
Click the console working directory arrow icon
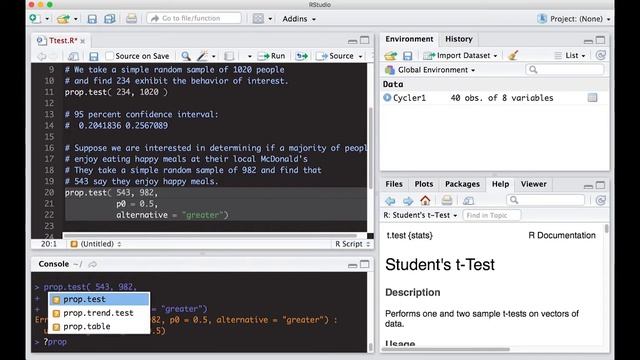pyautogui.click(x=93, y=264)
